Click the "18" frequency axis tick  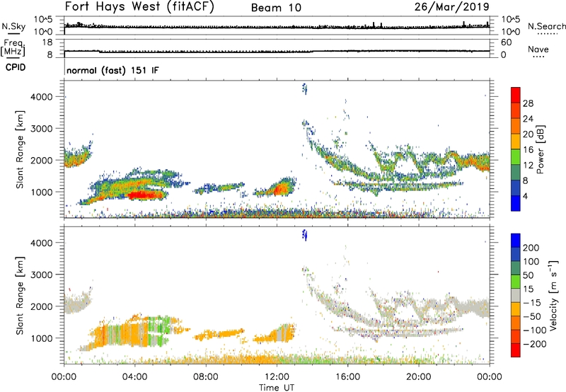(47, 42)
